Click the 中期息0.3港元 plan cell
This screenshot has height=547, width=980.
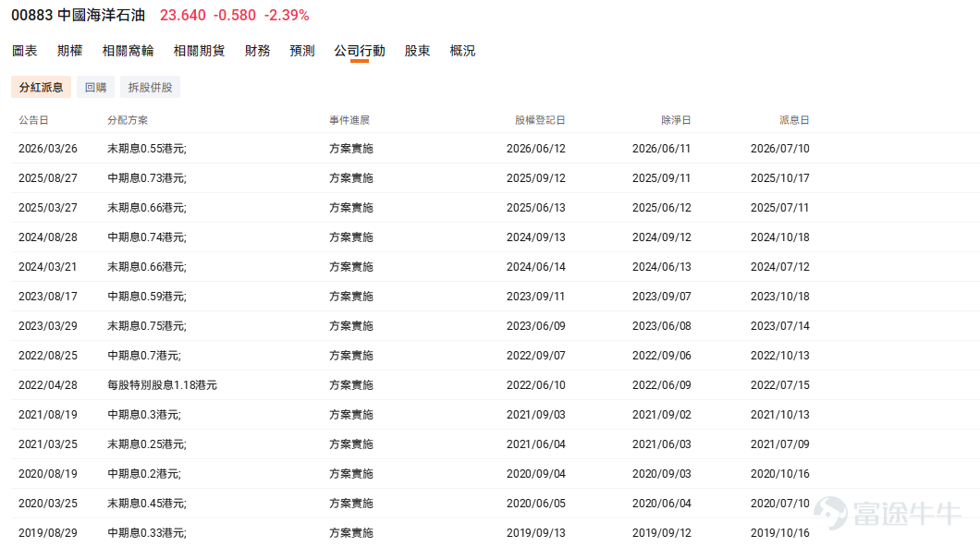click(x=144, y=415)
